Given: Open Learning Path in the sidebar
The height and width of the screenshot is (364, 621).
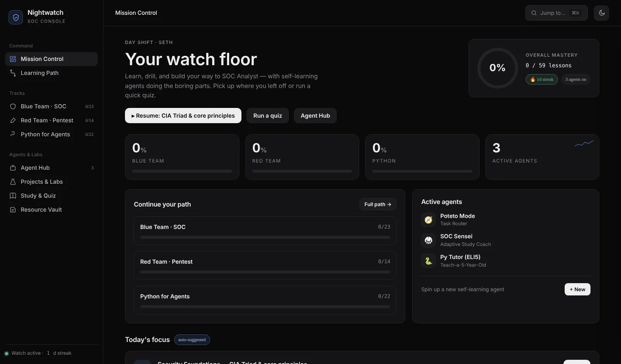Looking at the screenshot, I should (51, 73).
